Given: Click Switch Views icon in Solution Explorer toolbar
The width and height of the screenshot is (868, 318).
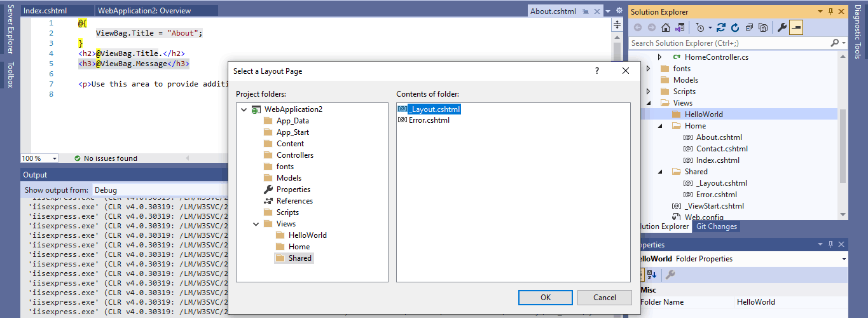Looking at the screenshot, I should pyautogui.click(x=680, y=27).
